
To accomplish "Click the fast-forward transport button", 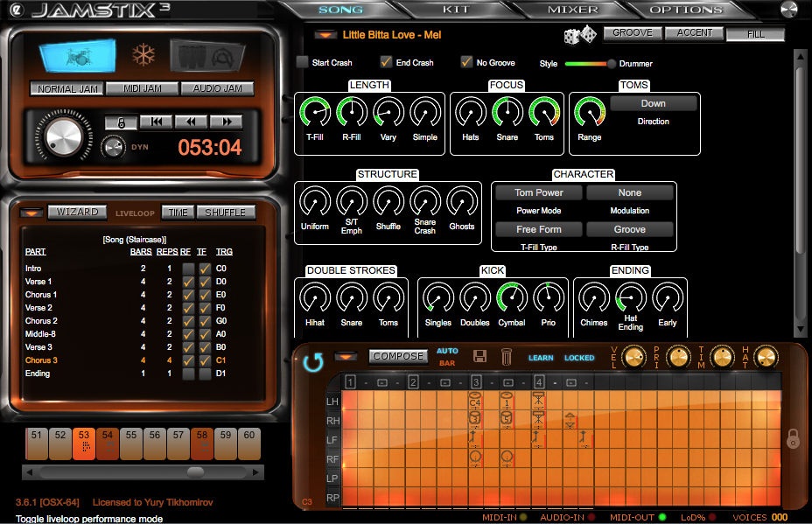I will (227, 122).
